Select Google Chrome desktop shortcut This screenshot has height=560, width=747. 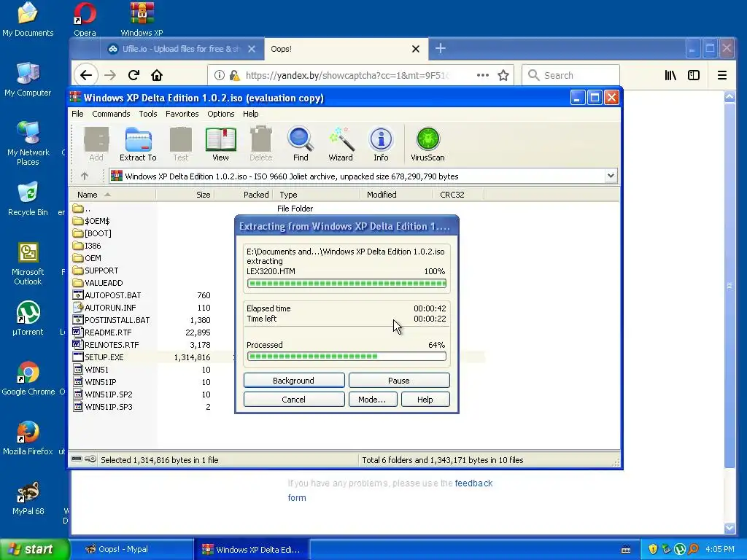click(x=28, y=378)
